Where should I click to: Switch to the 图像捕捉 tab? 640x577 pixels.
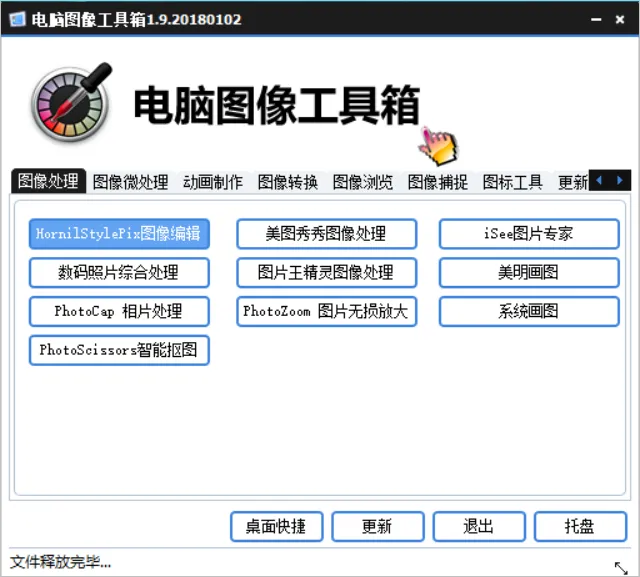pyautogui.click(x=438, y=182)
